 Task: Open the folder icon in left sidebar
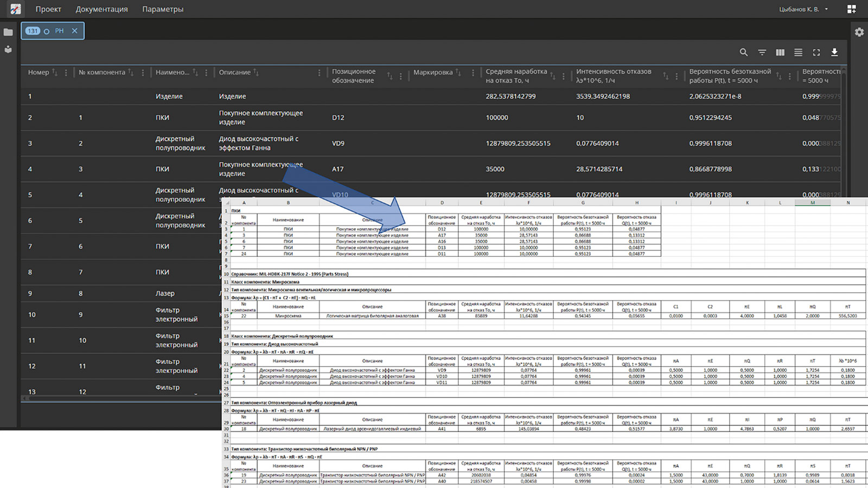click(8, 32)
